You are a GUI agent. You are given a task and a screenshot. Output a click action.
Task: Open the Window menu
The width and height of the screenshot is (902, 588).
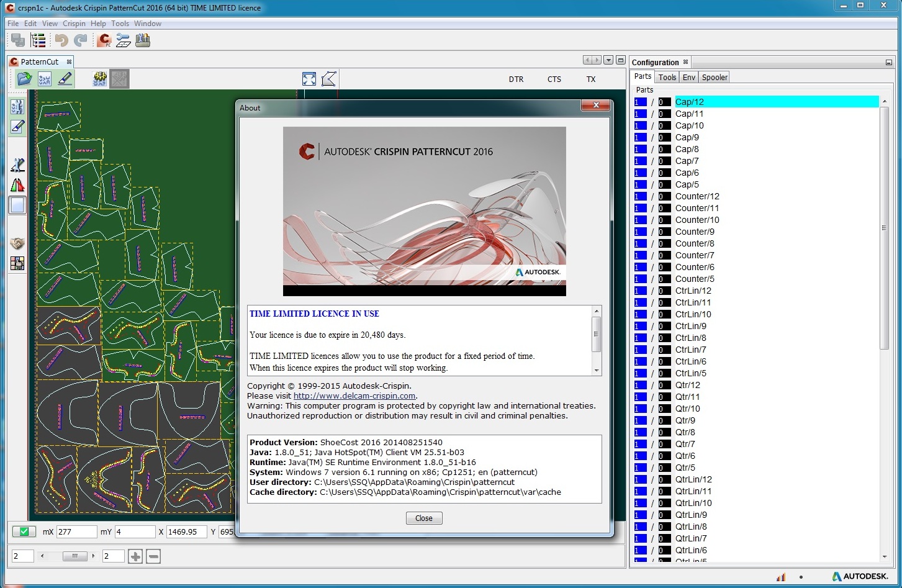coord(148,24)
